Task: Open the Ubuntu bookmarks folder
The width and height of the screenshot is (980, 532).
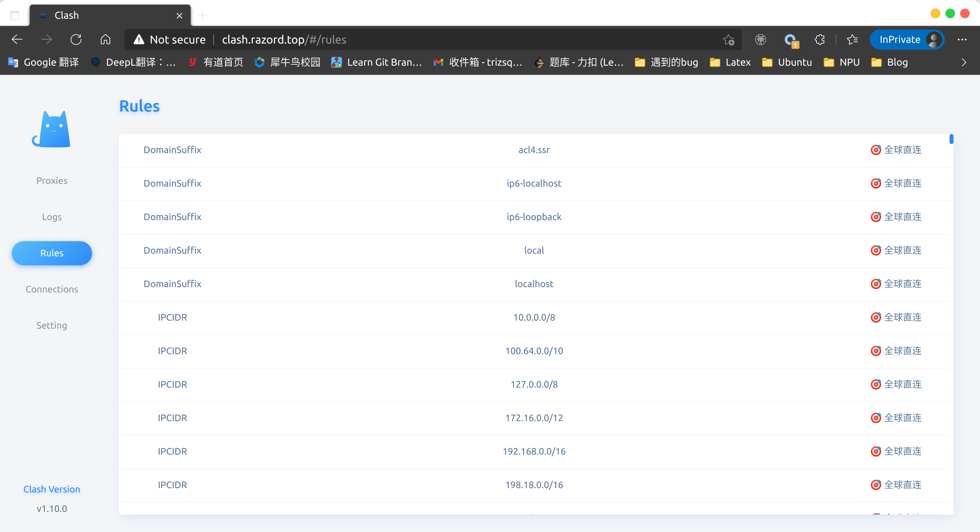Action: [787, 62]
